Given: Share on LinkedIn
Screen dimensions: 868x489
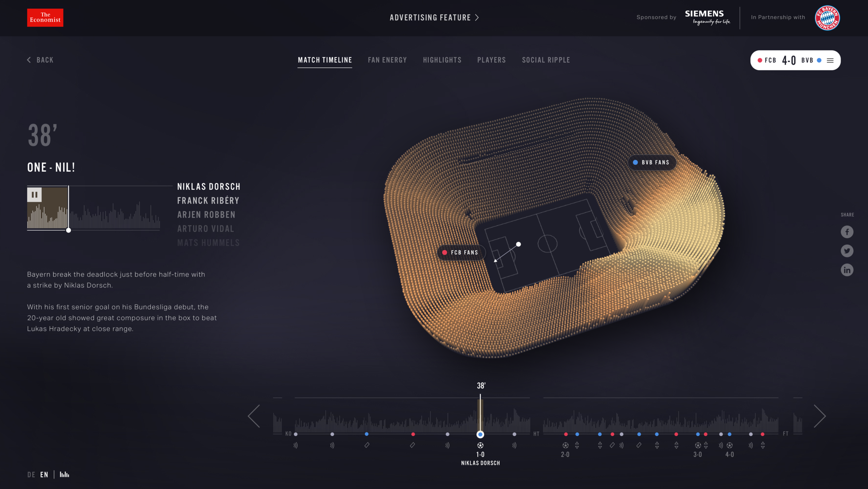Looking at the screenshot, I should tap(847, 270).
